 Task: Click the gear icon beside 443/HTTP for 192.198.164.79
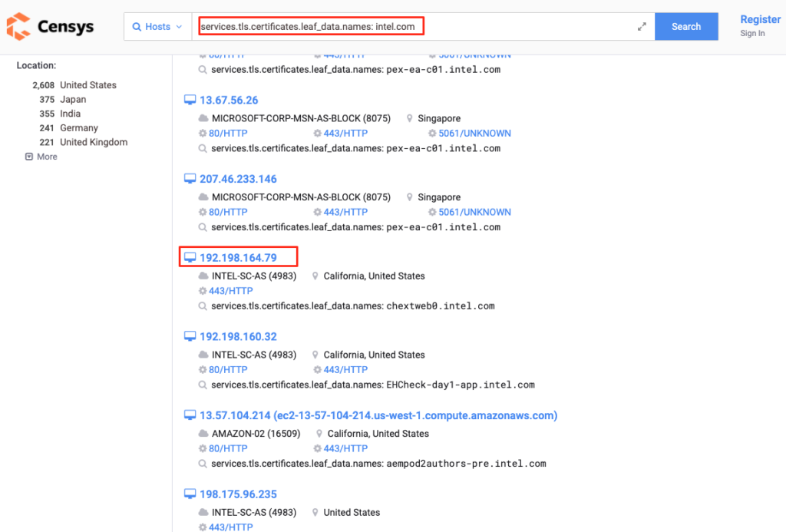tap(203, 291)
